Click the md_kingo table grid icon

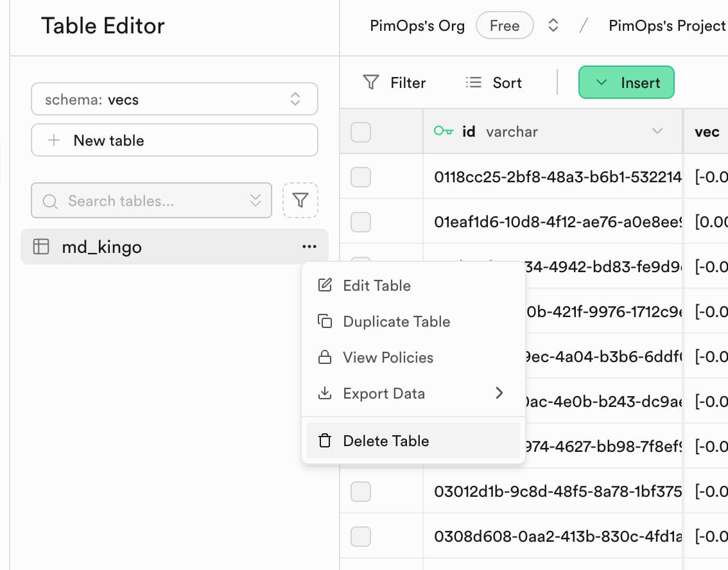(41, 247)
